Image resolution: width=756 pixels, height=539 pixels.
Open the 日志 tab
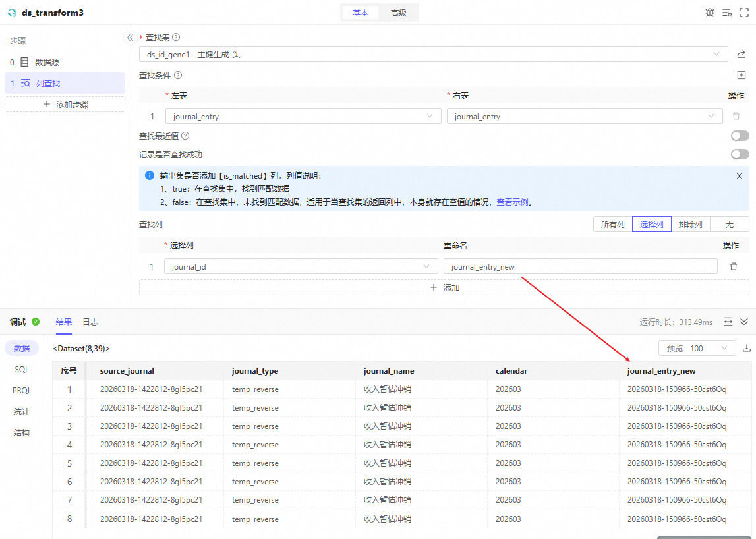[90, 322]
